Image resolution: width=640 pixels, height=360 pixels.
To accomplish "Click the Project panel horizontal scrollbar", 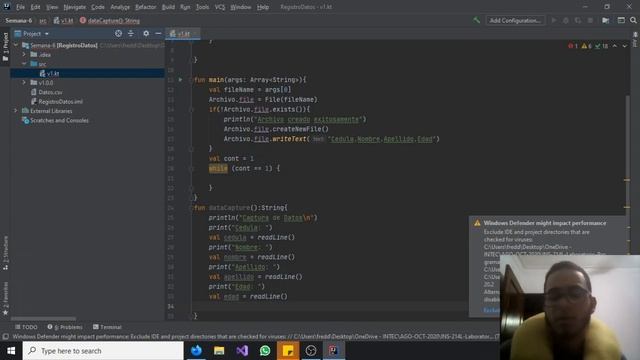I will [43, 319].
